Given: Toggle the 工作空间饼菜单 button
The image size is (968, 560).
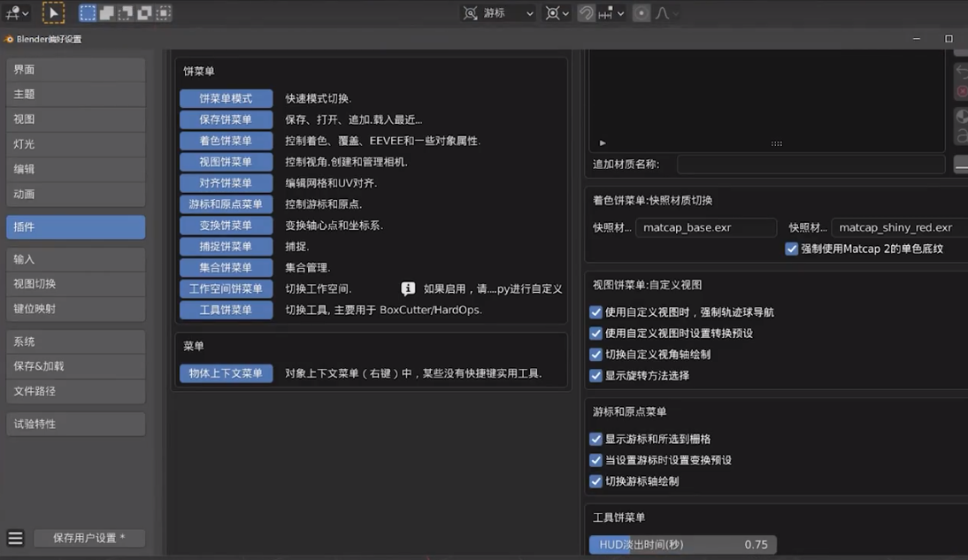Looking at the screenshot, I should click(226, 288).
